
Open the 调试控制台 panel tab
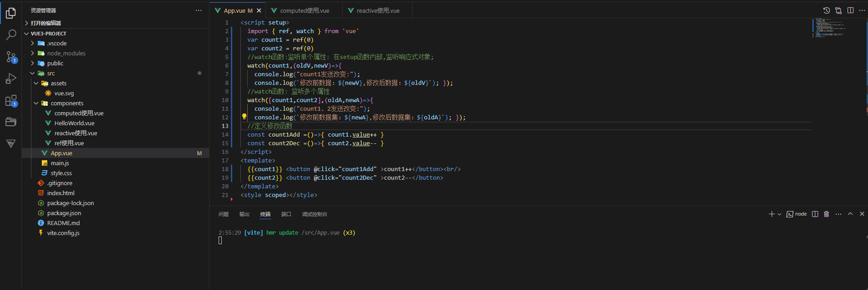pos(314,214)
